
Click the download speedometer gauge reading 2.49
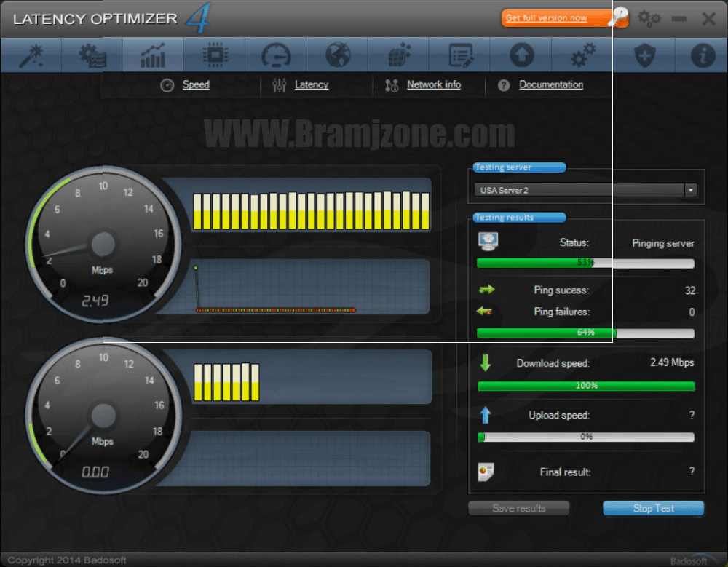point(103,245)
